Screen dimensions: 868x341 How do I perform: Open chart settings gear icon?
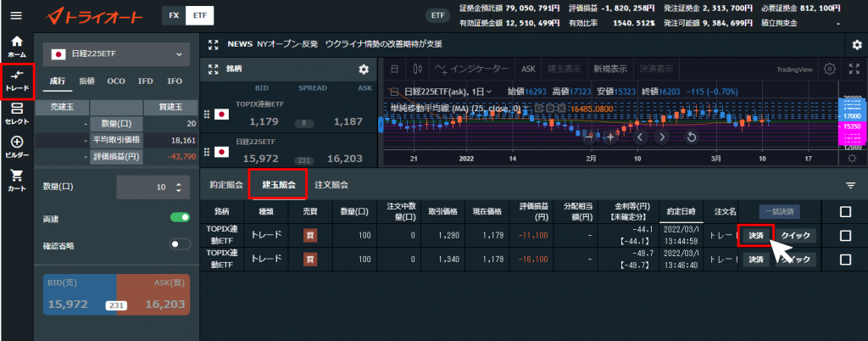pos(829,70)
